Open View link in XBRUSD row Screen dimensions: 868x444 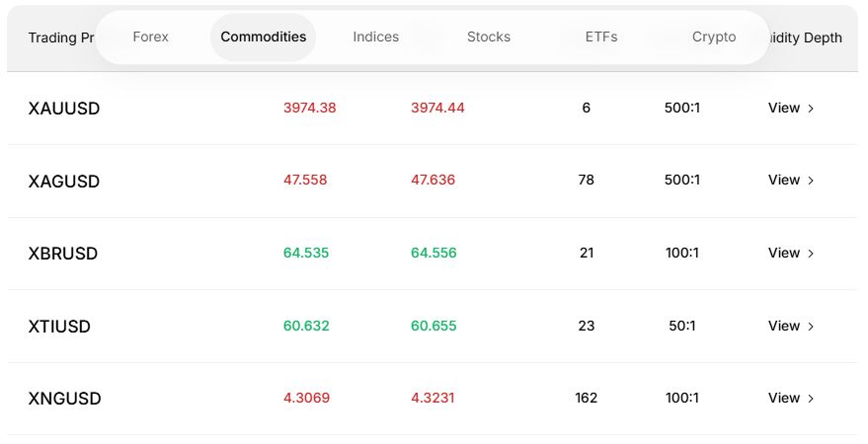[x=791, y=254]
